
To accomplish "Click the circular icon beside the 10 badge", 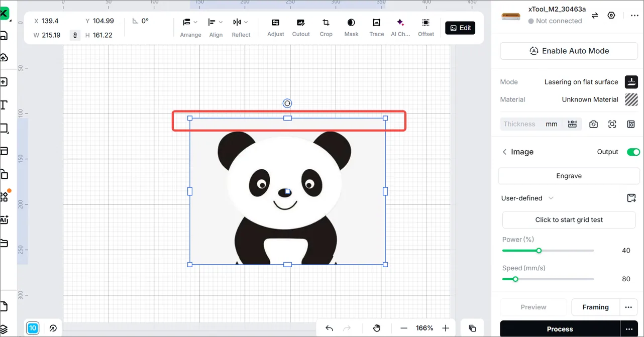I will tap(53, 328).
